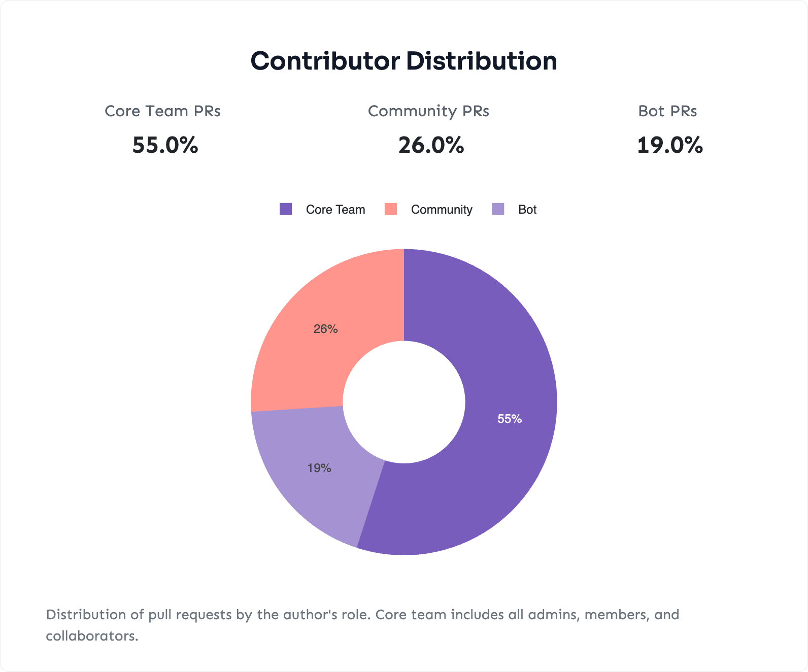Select the 26.0% stat value
The image size is (808, 672).
click(x=431, y=146)
